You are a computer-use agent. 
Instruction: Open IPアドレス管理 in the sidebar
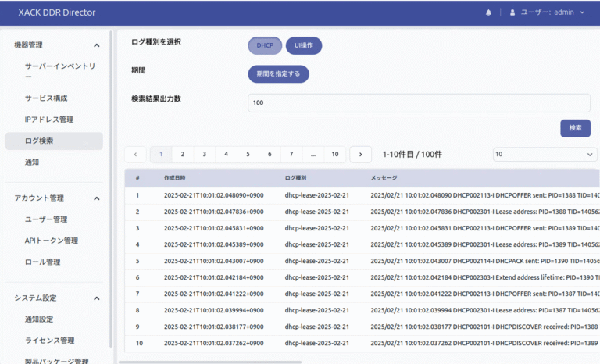(49, 120)
